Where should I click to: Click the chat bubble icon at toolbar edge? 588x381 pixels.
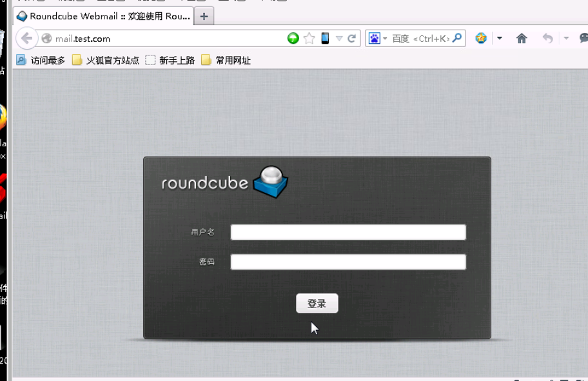coord(583,38)
